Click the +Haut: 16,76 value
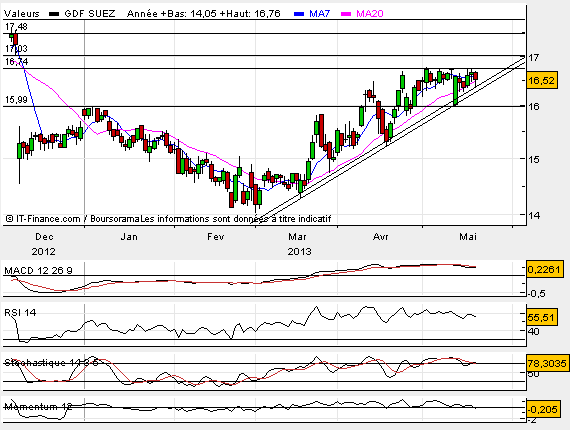The image size is (570, 430). coord(250,14)
